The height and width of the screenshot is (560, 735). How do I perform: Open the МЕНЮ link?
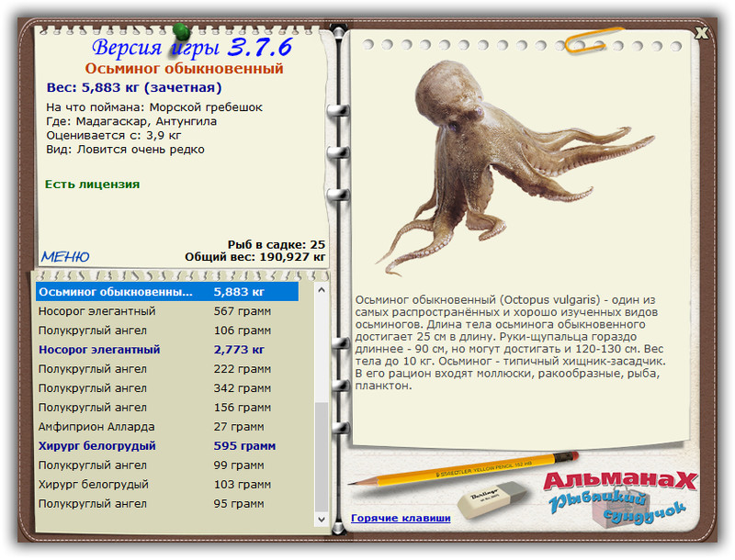[64, 257]
